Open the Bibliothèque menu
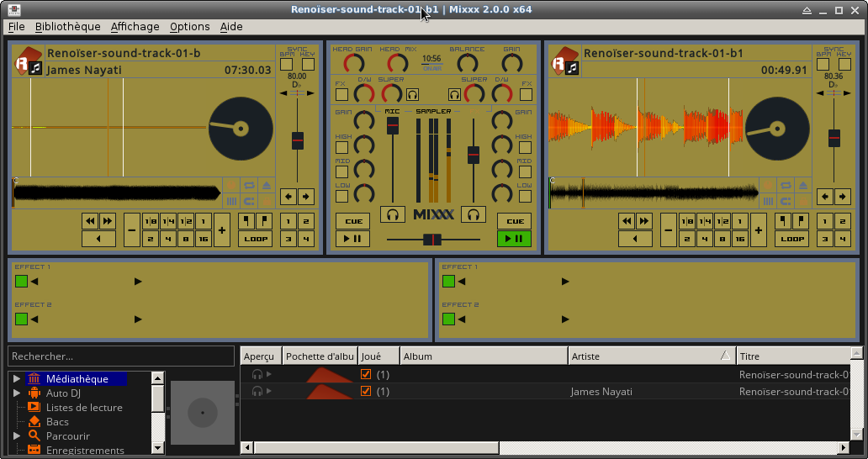The image size is (868, 459). point(67,27)
